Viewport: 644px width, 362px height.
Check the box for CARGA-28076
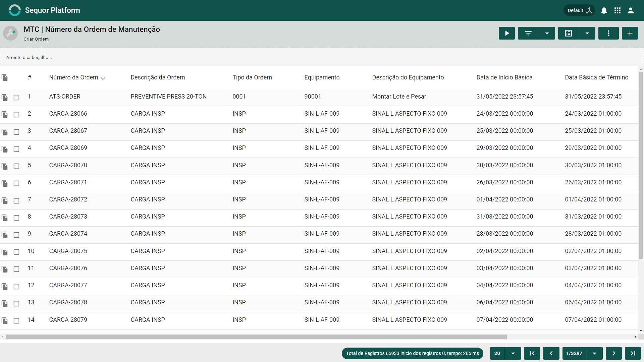pyautogui.click(x=16, y=269)
